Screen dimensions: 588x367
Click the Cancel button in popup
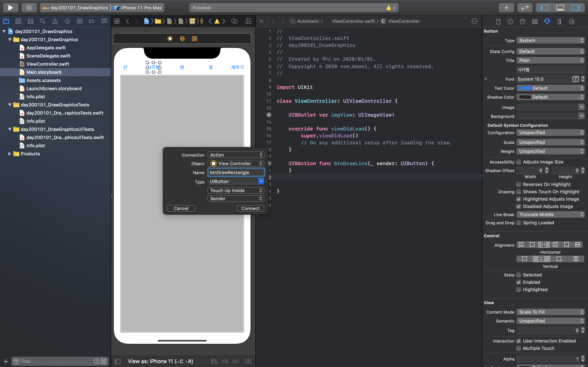pyautogui.click(x=181, y=208)
